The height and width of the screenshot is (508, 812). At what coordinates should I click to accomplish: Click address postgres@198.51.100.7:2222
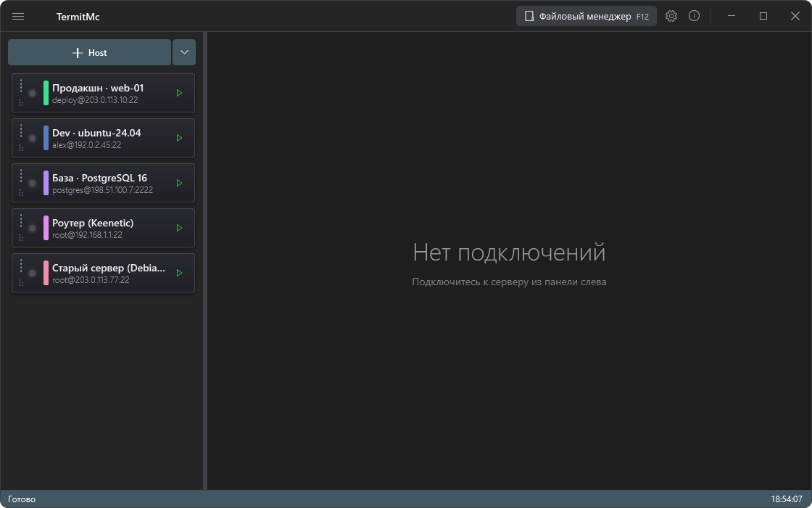coord(102,190)
